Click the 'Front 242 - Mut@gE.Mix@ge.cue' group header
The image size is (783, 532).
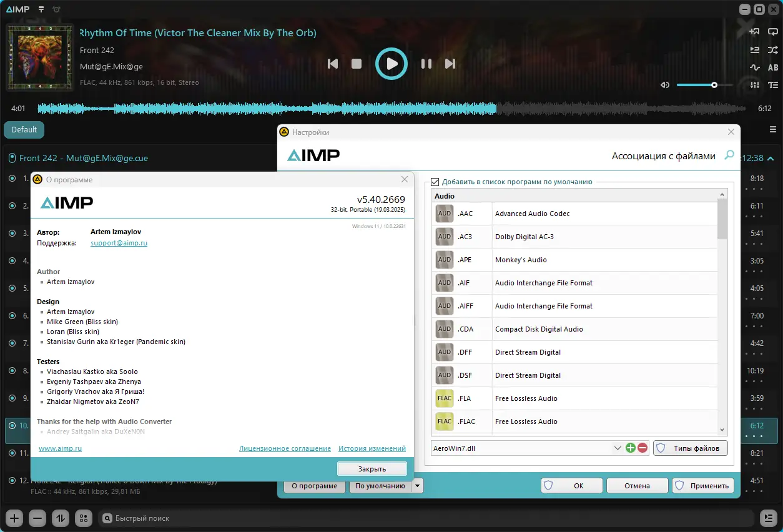[84, 159]
